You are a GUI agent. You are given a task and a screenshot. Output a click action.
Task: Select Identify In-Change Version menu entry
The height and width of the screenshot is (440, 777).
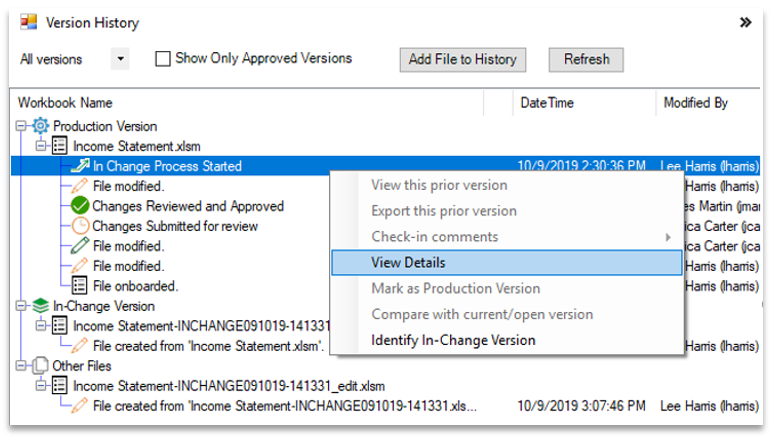click(453, 340)
